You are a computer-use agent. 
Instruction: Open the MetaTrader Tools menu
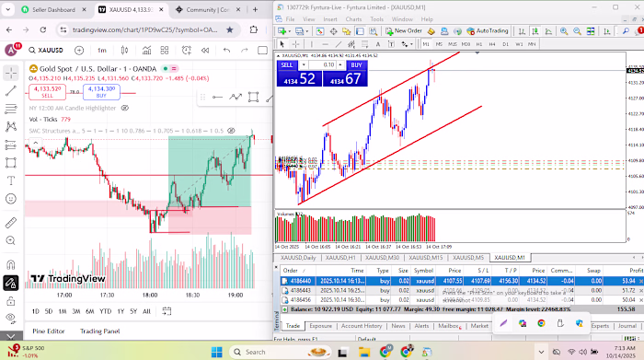click(376, 19)
